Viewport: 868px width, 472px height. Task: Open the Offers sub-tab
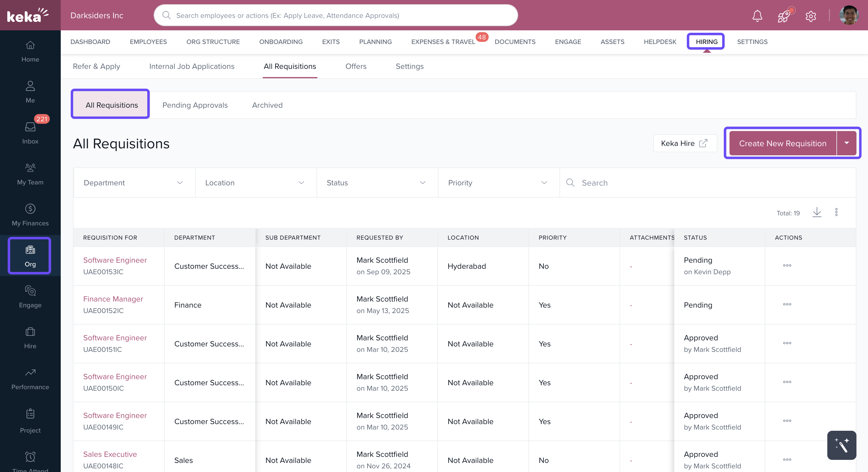click(355, 66)
